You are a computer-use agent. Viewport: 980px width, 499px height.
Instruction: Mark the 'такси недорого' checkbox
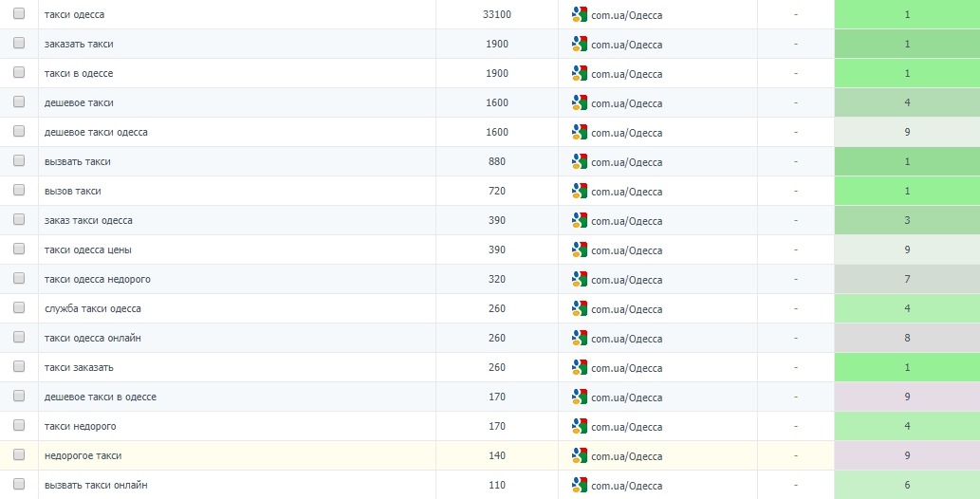click(19, 425)
